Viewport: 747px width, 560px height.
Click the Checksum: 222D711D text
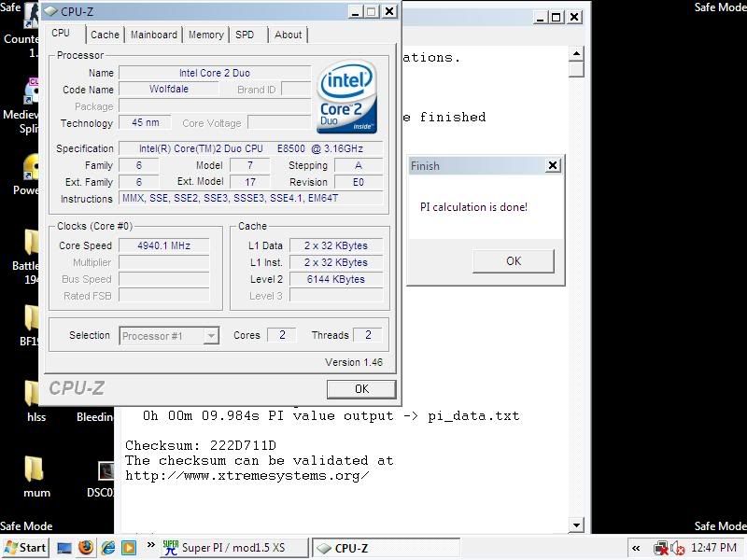pos(201,445)
